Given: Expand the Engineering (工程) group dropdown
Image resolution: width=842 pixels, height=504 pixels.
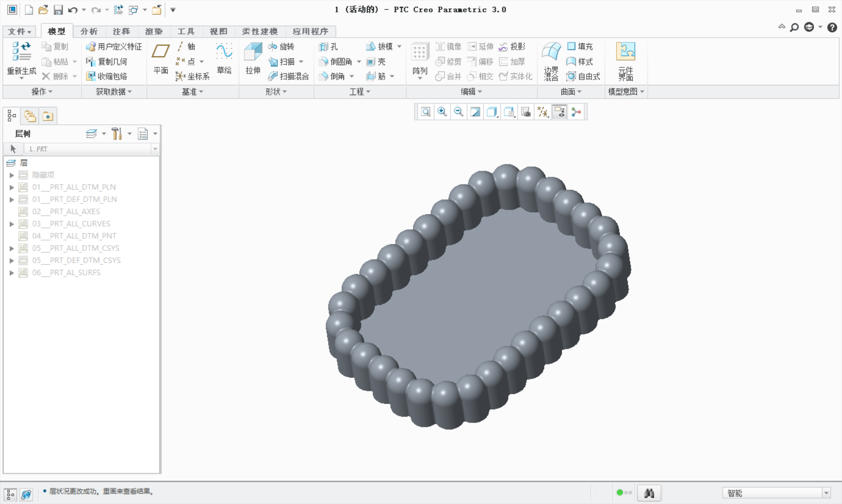Looking at the screenshot, I should [x=360, y=92].
